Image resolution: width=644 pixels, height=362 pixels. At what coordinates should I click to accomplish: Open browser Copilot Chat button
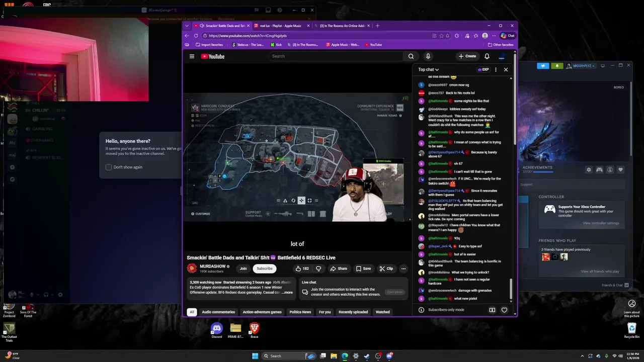[x=508, y=36]
